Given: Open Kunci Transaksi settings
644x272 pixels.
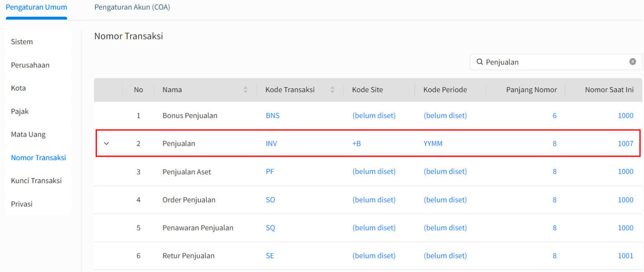Looking at the screenshot, I should click(37, 181).
